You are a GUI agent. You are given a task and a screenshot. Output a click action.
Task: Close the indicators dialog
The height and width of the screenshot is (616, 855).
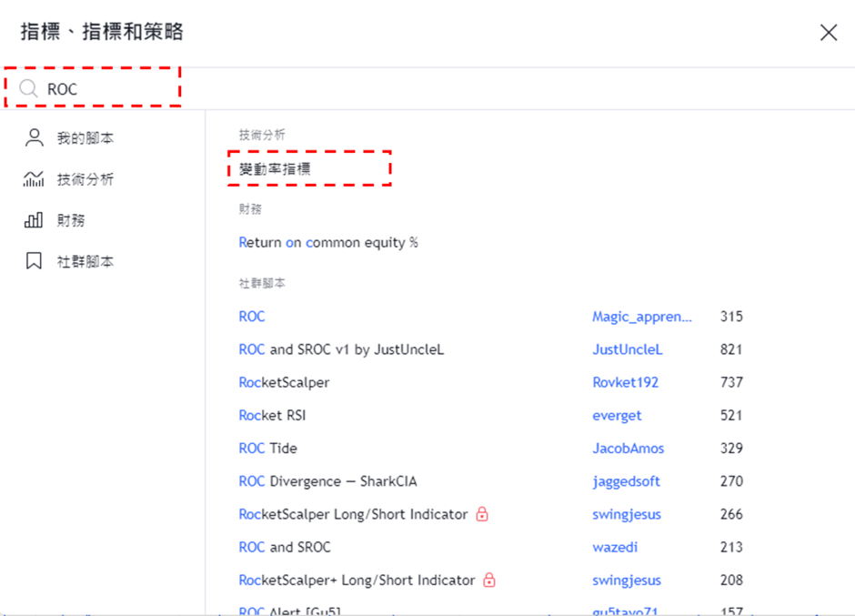(828, 33)
